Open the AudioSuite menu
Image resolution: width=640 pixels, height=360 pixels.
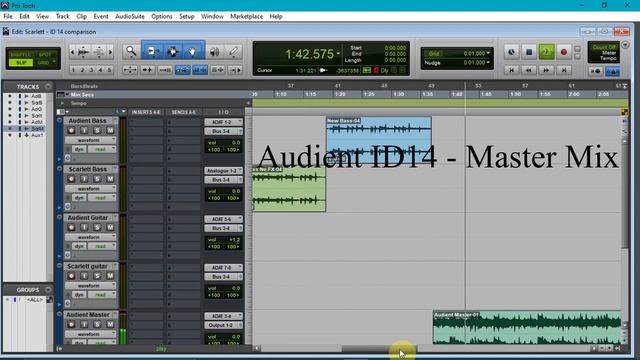130,16
